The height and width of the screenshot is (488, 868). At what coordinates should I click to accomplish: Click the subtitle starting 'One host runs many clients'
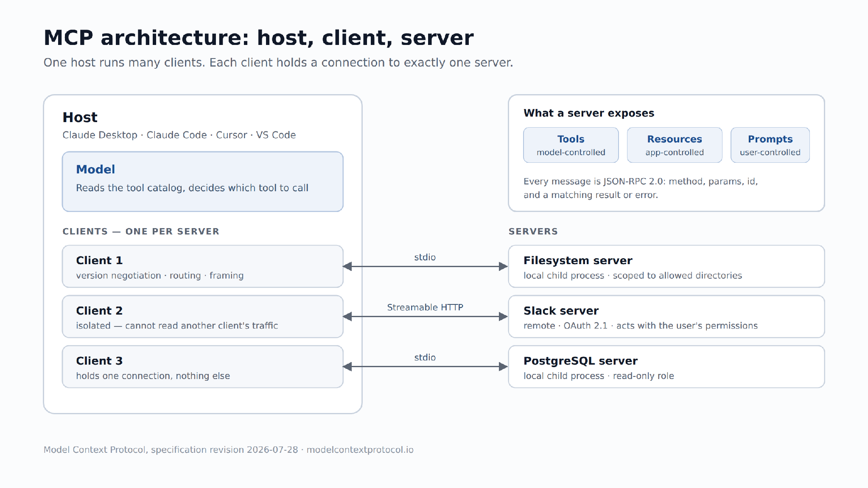click(x=278, y=62)
